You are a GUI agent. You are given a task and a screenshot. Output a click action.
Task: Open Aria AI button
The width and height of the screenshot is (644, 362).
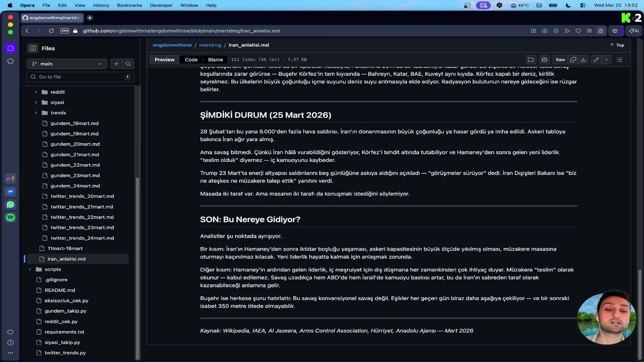(634, 31)
